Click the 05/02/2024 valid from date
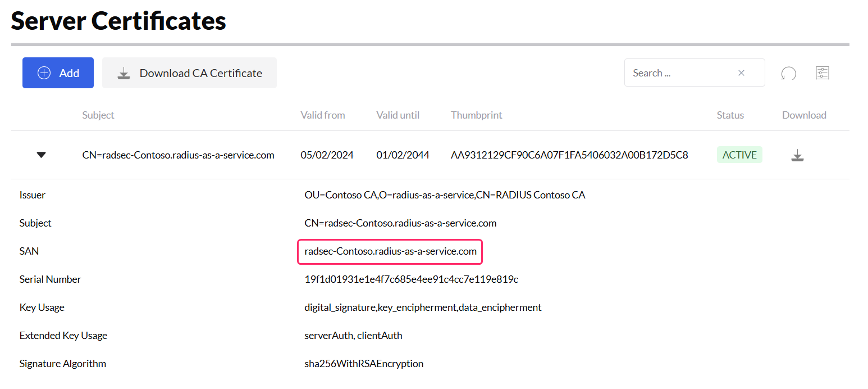Screen dimensions: 868x389 point(327,155)
